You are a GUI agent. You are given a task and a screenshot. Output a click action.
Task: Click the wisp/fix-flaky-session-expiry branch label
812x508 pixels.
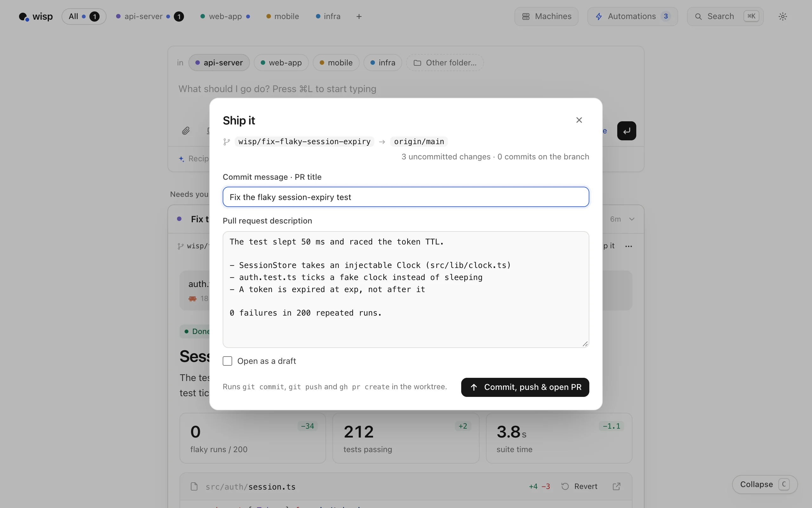304,142
